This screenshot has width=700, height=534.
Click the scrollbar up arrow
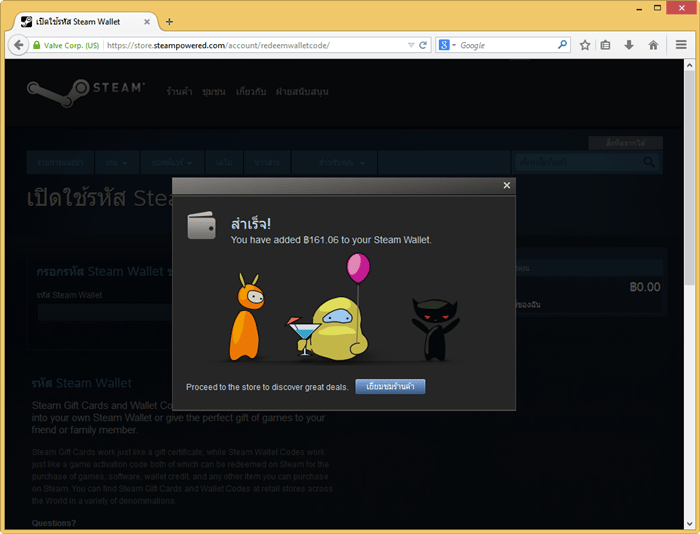(689, 65)
